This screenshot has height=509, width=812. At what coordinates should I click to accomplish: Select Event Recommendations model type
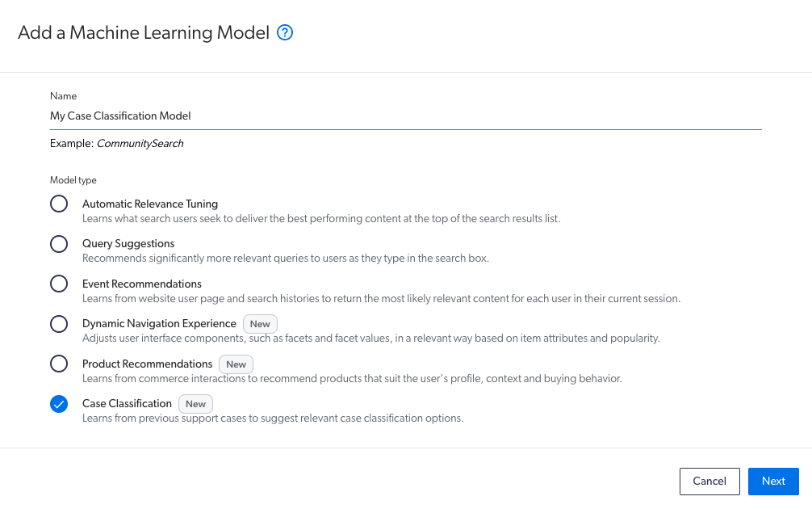59,284
